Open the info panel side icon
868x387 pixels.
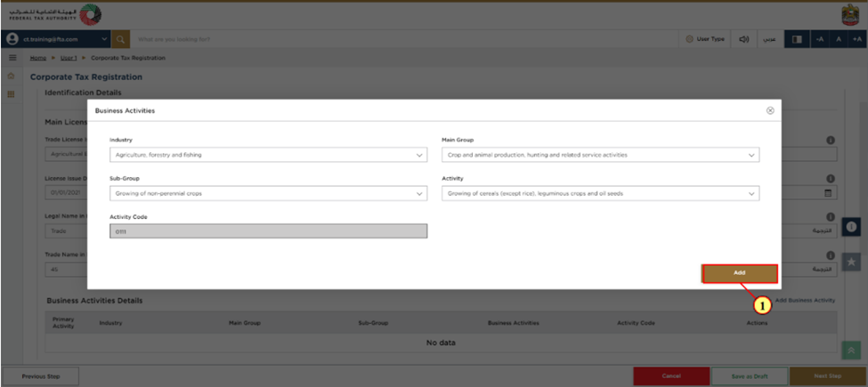[x=851, y=227]
